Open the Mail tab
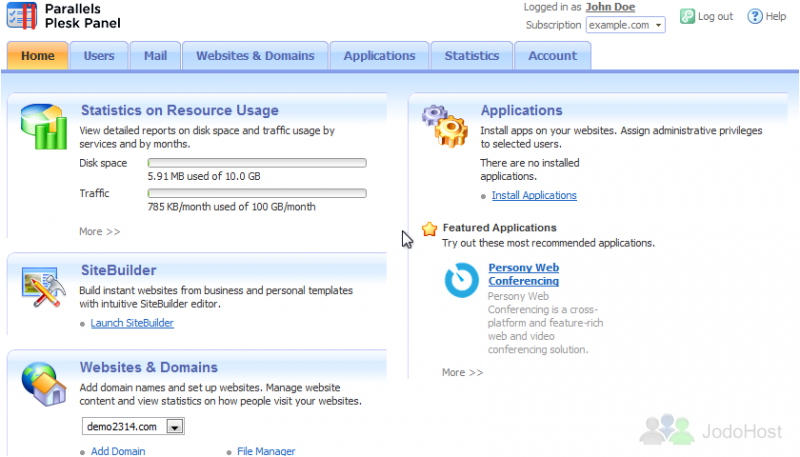800x457 pixels. click(155, 56)
